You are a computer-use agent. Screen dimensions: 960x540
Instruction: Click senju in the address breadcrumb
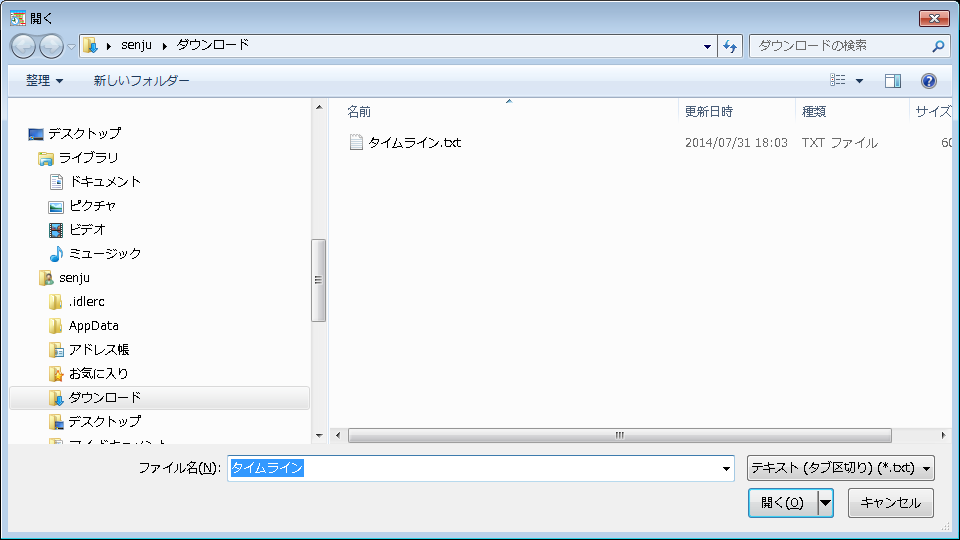(136, 45)
